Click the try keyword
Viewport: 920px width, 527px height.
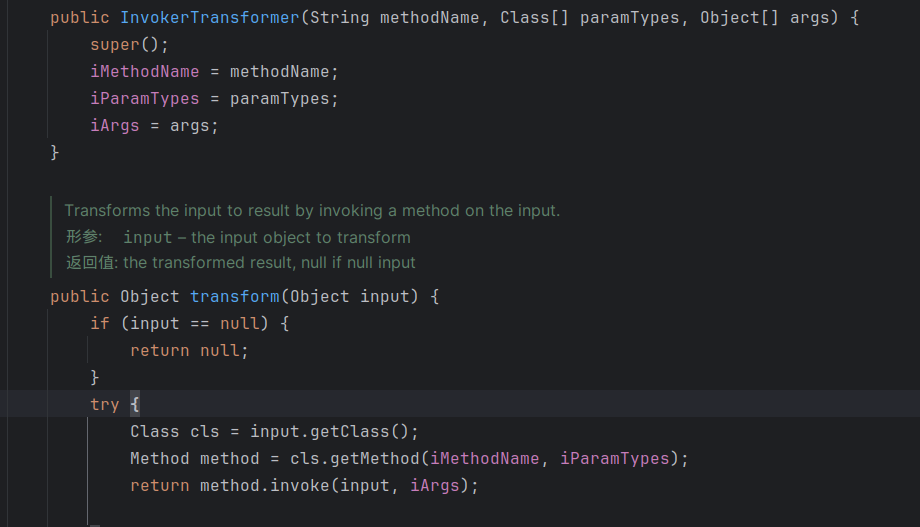(x=104, y=405)
